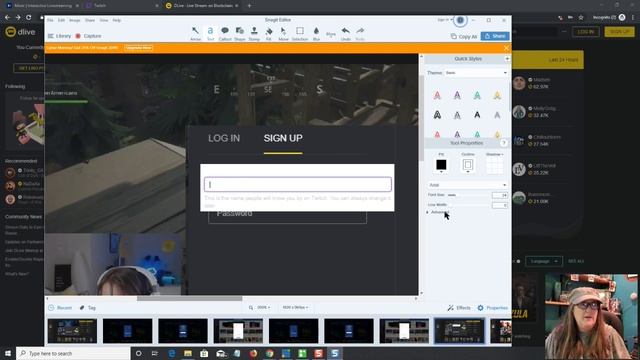This screenshot has width=640, height=360.
Task: Open the Image menu in Snagit Editor
Action: point(75,20)
